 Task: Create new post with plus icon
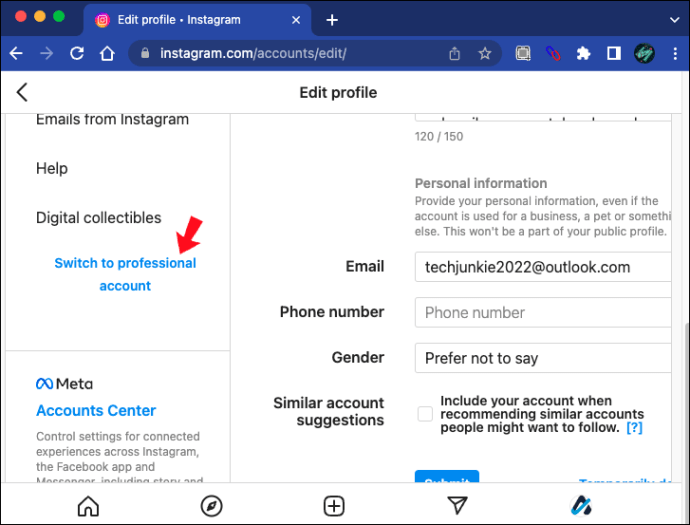334,505
